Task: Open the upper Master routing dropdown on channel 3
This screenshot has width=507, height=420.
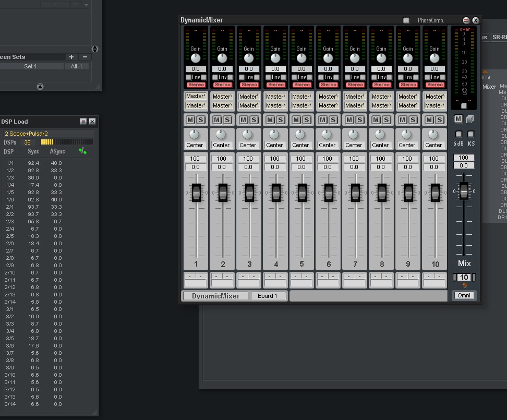Action: 248,97
